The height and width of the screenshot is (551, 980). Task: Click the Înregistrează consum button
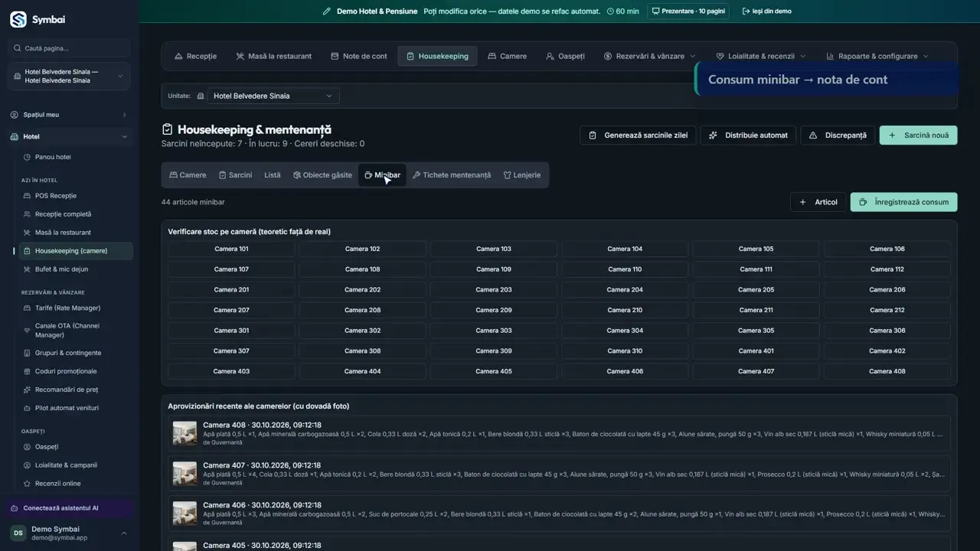point(903,202)
